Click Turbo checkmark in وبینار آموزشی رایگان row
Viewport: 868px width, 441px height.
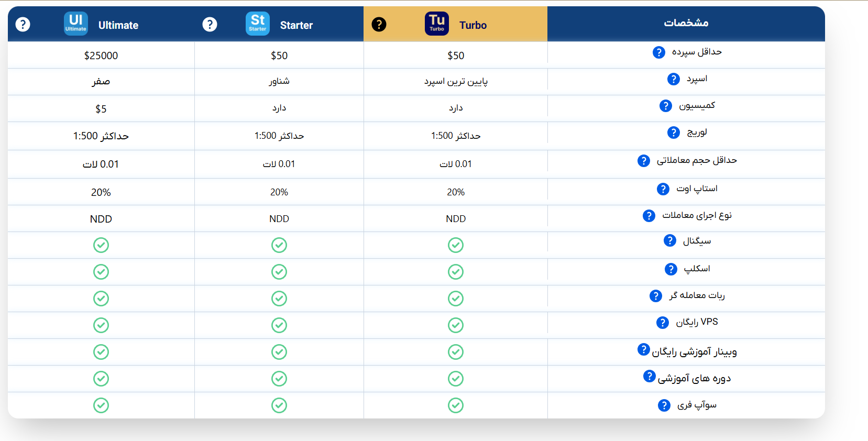456,352
